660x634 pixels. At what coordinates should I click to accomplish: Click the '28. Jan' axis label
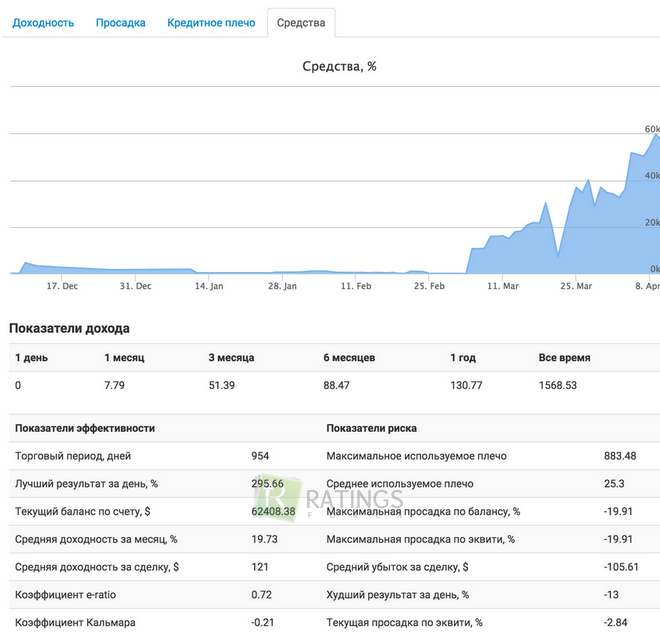coord(282,286)
